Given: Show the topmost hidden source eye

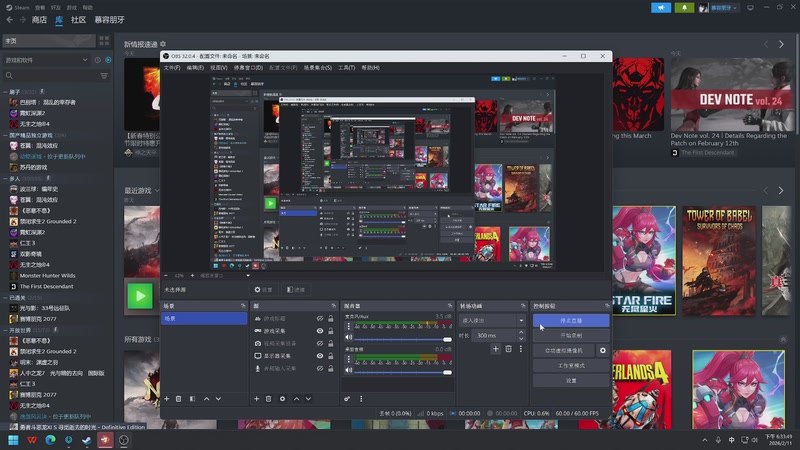Looking at the screenshot, I should [x=320, y=318].
